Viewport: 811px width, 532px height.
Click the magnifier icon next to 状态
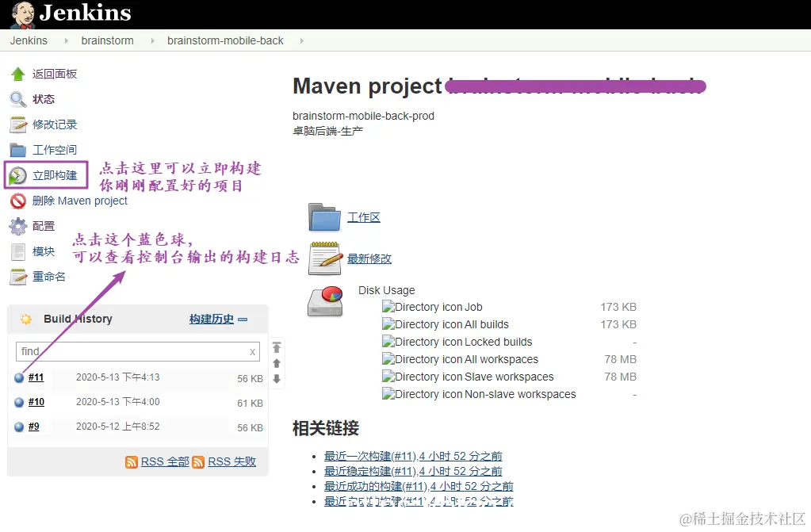(x=17, y=99)
